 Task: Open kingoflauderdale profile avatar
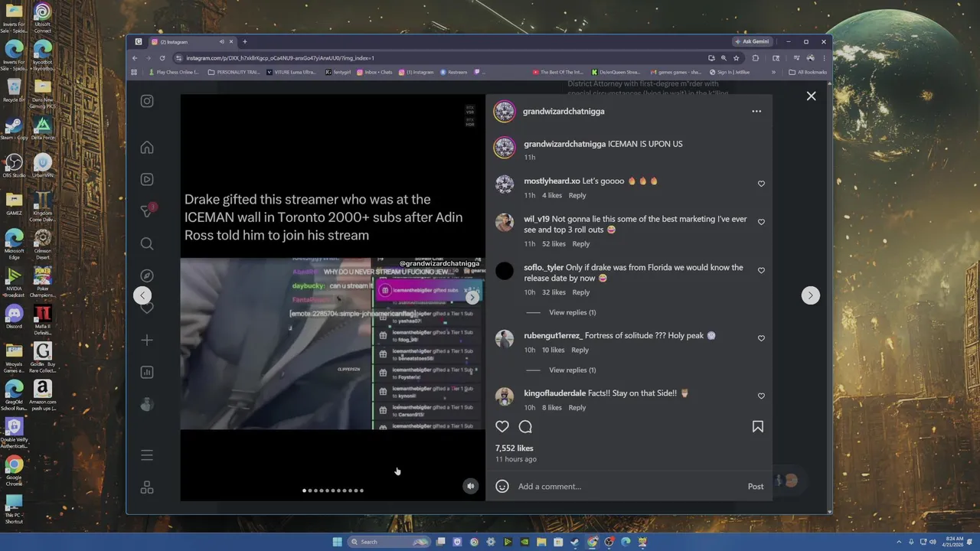(x=505, y=396)
